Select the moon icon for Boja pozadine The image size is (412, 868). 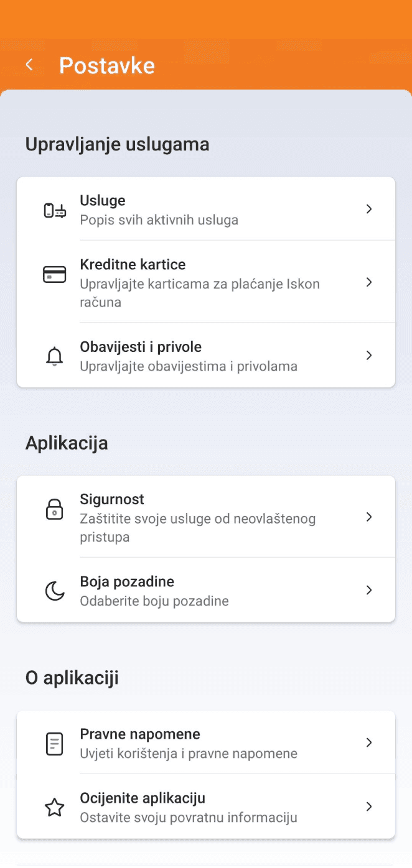[54, 589]
